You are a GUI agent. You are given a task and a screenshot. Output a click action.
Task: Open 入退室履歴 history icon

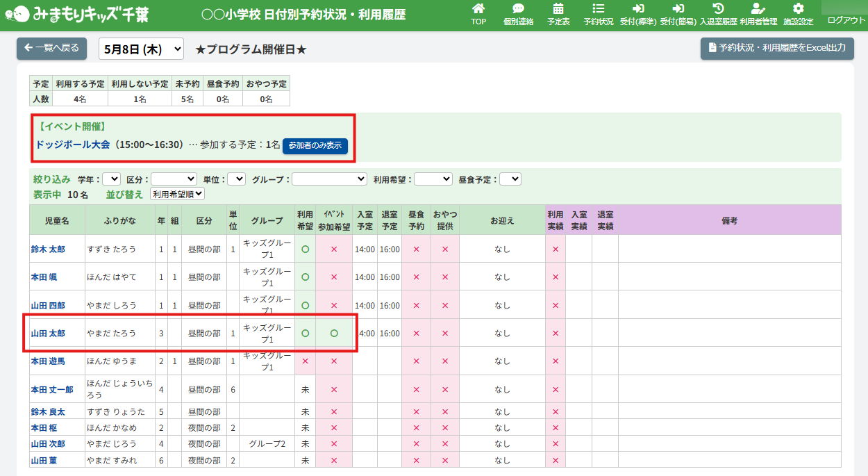pyautogui.click(x=718, y=10)
